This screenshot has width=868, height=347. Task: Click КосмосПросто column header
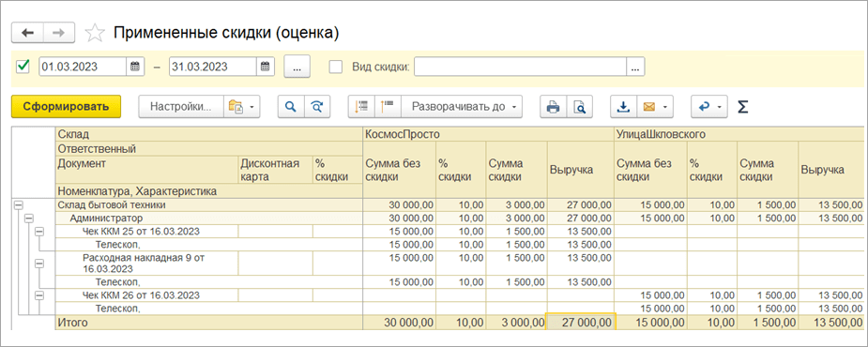tap(488, 134)
